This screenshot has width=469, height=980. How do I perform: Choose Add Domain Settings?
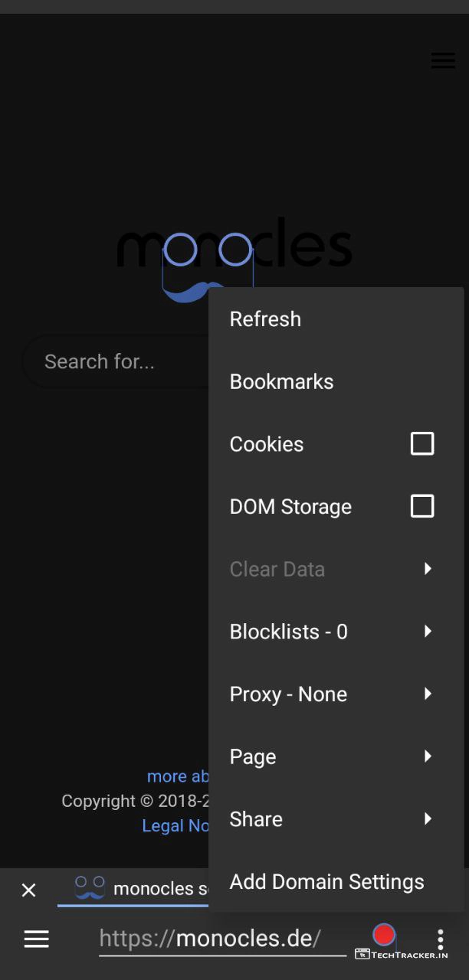click(326, 882)
